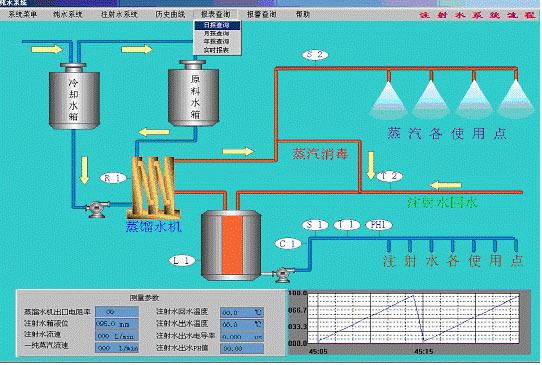Viewport: 542px width, 365px height.
Task: Click the R1 sensor tag
Action: 113,178
